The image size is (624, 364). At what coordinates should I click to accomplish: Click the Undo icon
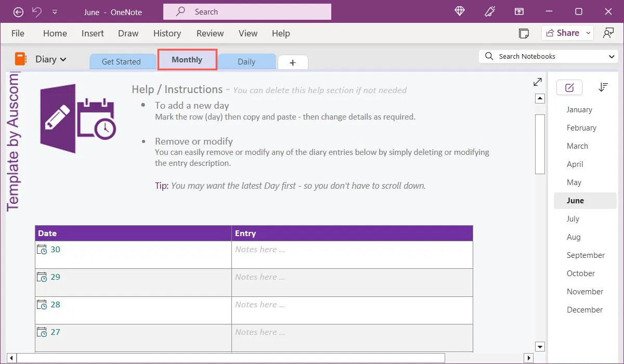coord(36,11)
